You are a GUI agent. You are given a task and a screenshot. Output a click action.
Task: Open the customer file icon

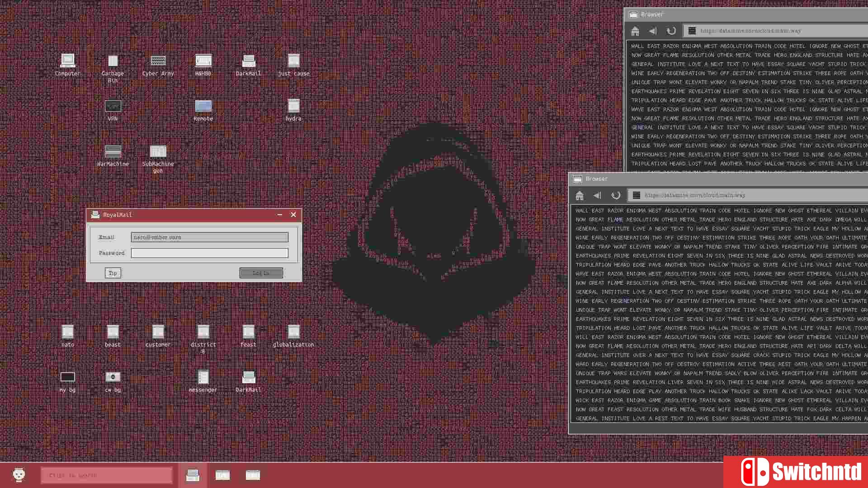158,336
